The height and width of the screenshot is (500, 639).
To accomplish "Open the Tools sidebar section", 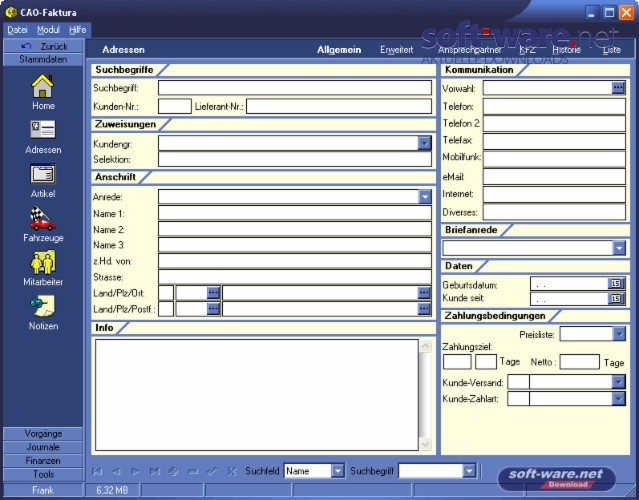I will [x=43, y=474].
